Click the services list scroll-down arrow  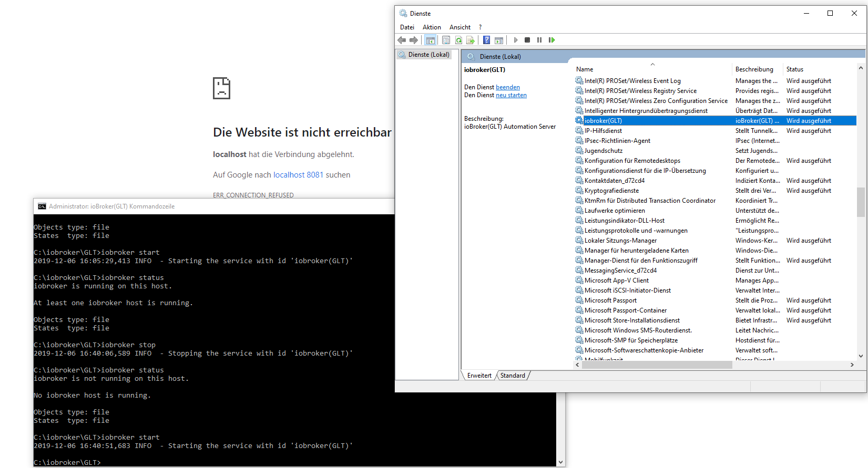coord(861,356)
